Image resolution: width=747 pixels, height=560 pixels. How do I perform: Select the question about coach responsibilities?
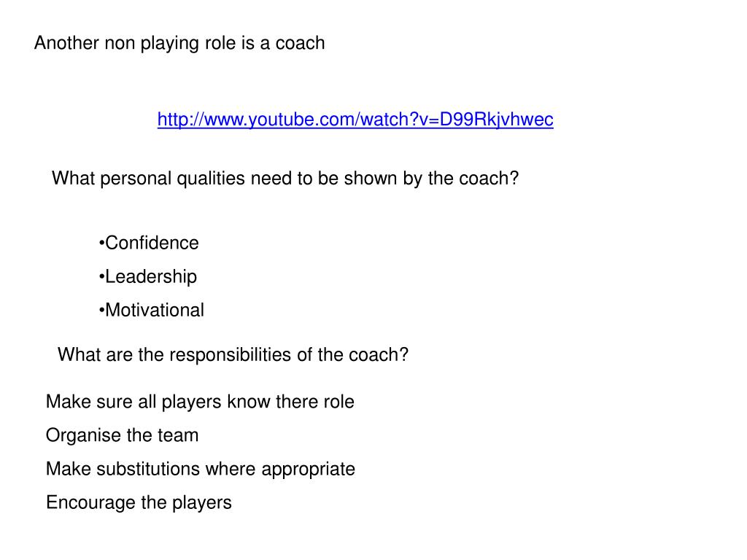(233, 355)
